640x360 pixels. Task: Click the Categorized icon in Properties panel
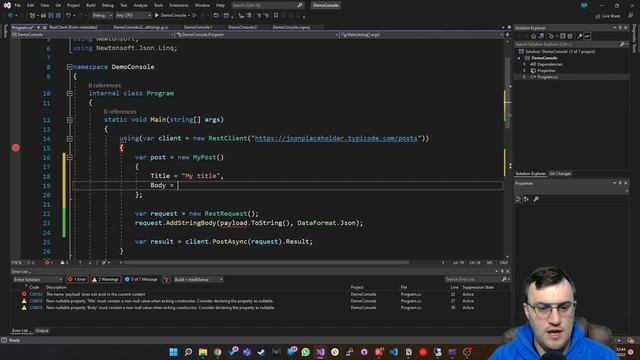[x=518, y=199]
